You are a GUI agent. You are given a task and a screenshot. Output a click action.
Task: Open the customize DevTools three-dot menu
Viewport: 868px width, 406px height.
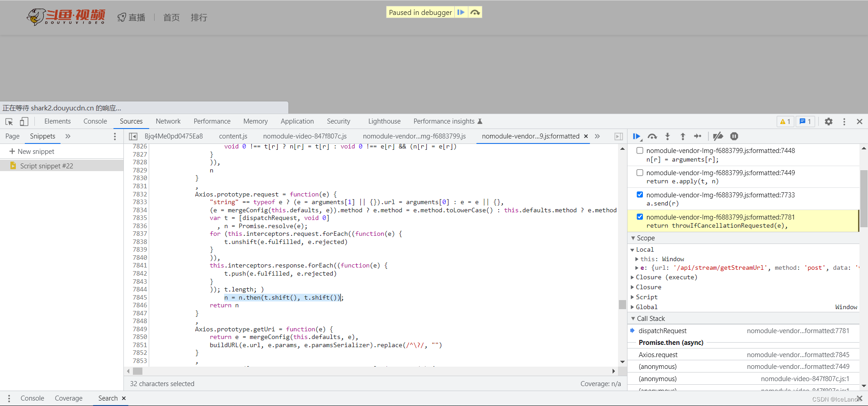(x=844, y=121)
